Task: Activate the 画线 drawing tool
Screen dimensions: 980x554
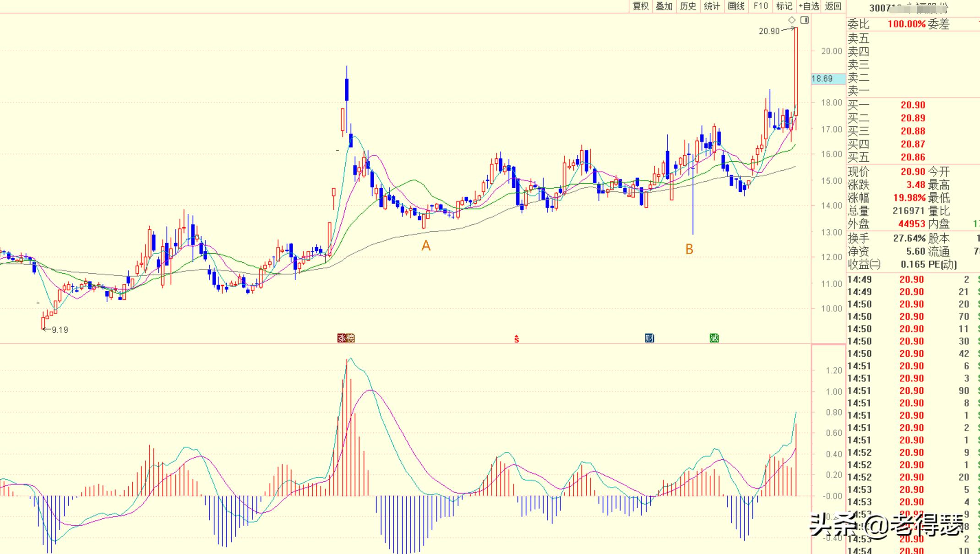Action: pos(736,6)
